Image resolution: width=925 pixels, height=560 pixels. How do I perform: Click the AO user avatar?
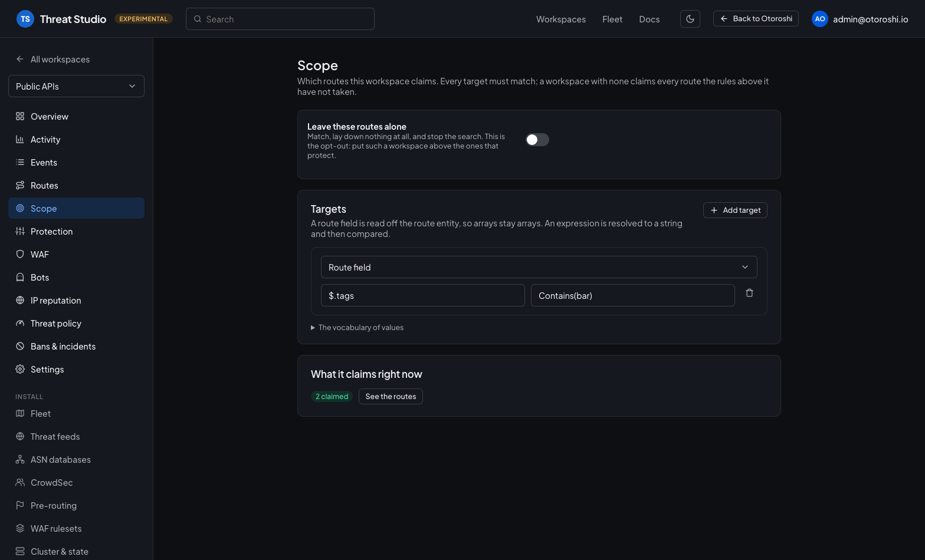pos(820,19)
